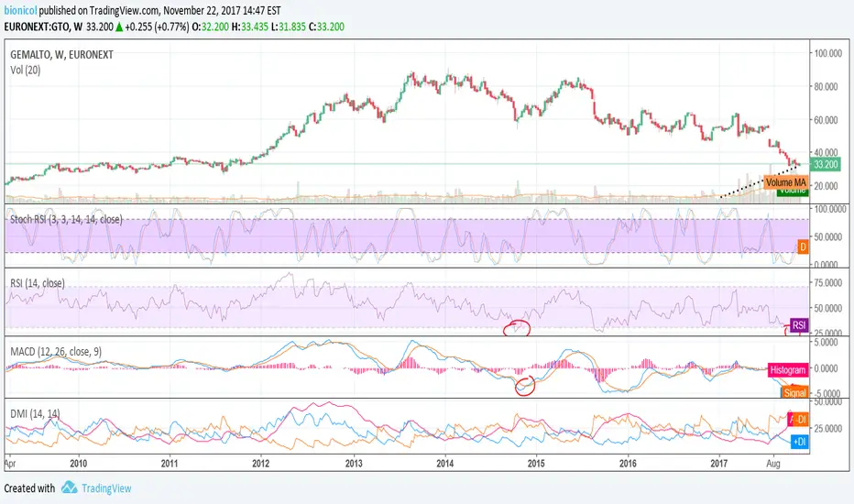Viewport: 854px width, 504px height.
Task: Click the blue +DI tag
Action: point(799,442)
